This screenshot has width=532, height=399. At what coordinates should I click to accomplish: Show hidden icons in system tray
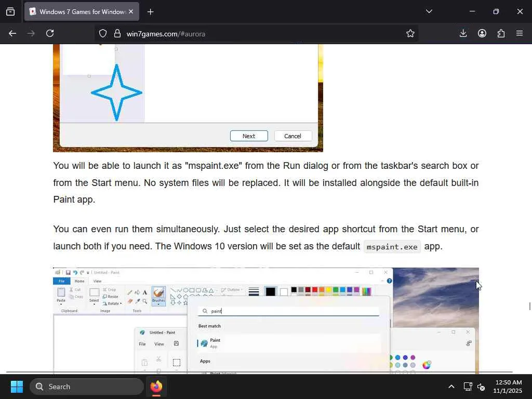point(451,387)
